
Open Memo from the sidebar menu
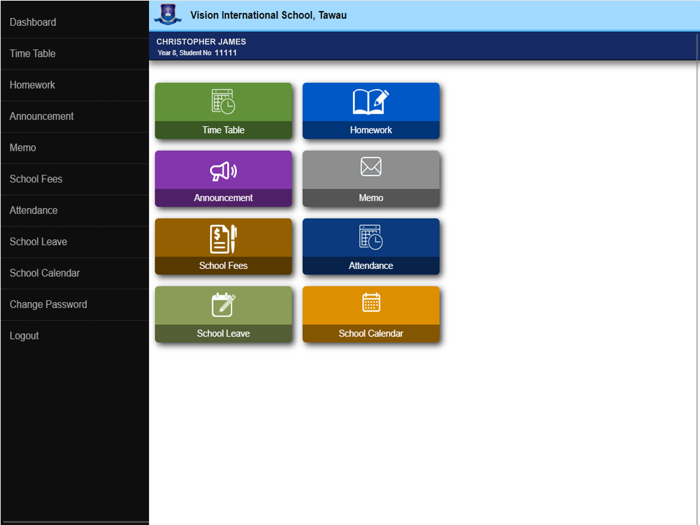click(x=75, y=147)
